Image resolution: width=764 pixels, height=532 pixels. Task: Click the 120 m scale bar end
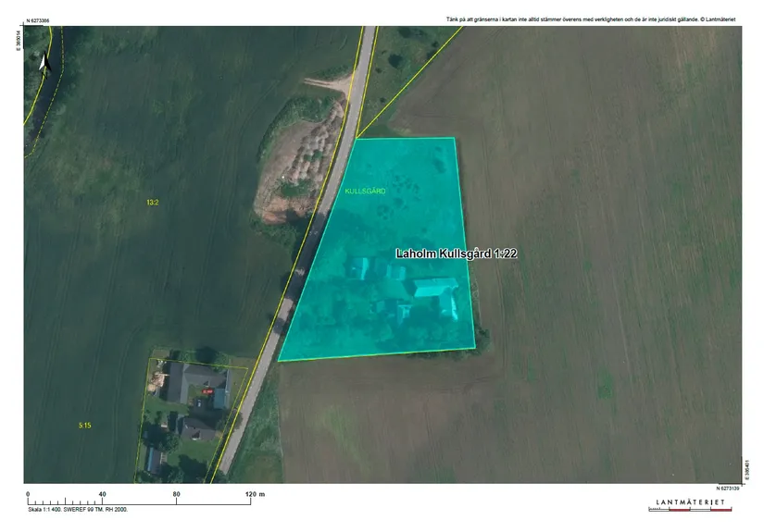coord(255,494)
